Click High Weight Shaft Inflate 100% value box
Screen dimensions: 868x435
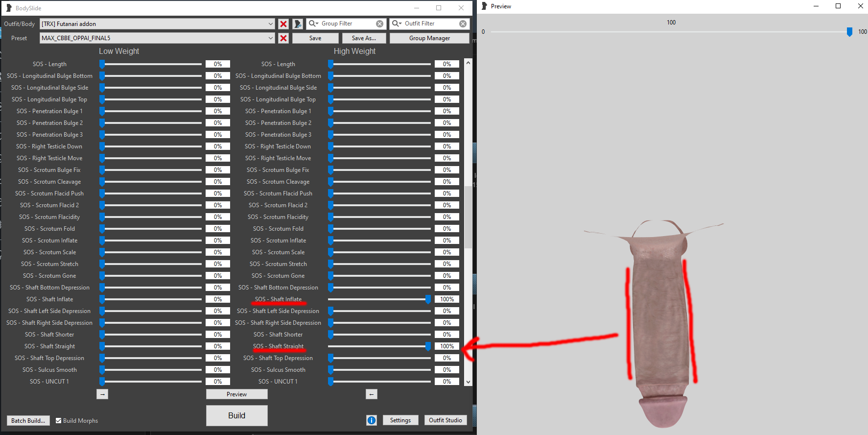[x=447, y=299]
